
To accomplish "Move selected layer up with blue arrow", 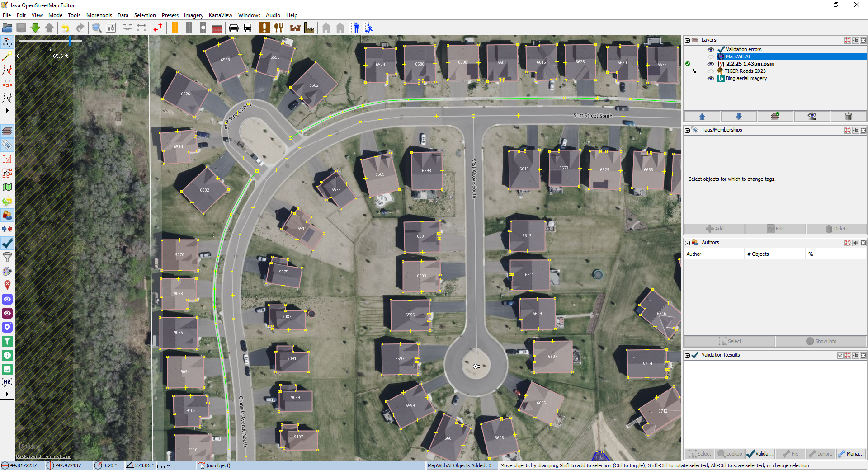I will pos(702,117).
